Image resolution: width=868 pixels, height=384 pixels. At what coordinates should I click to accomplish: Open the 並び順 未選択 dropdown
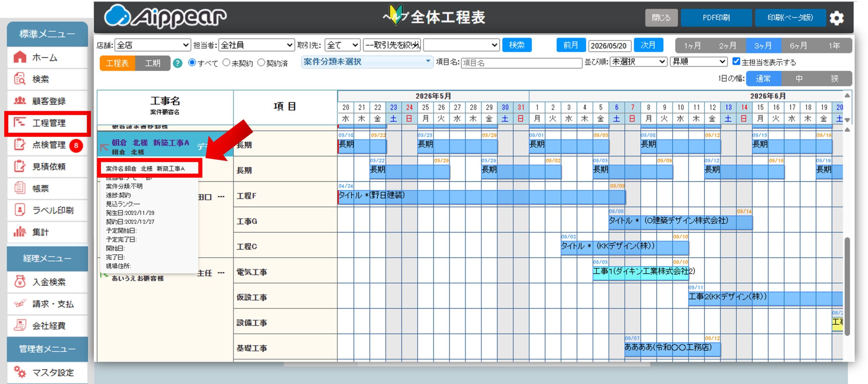click(x=638, y=62)
